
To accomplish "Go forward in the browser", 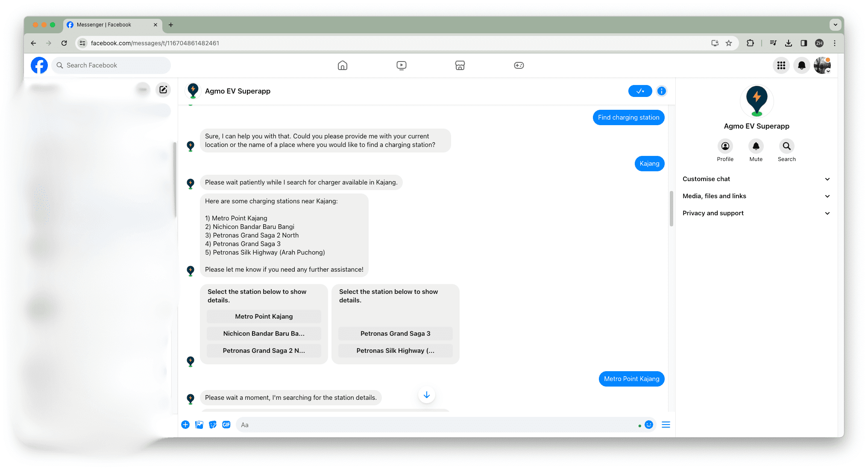I will (x=49, y=43).
